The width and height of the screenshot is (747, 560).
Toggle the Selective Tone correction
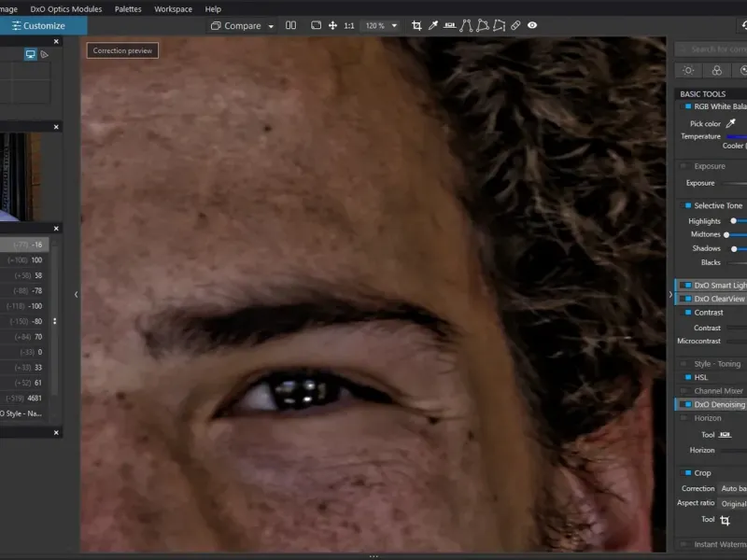pyautogui.click(x=688, y=205)
